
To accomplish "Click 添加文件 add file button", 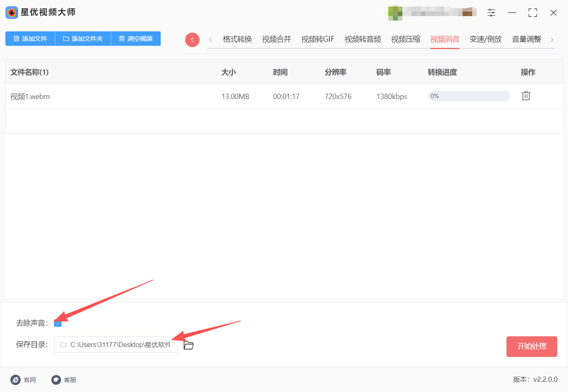I will pyautogui.click(x=30, y=38).
